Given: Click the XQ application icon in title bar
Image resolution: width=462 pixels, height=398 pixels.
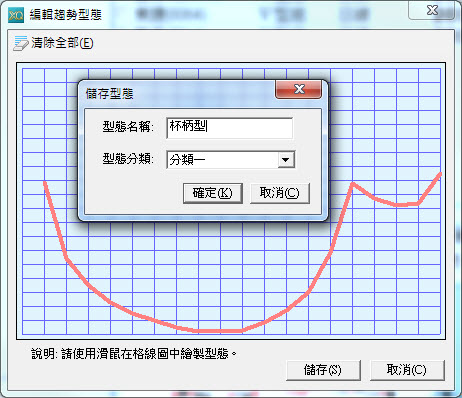Looking at the screenshot, I should point(16,15).
